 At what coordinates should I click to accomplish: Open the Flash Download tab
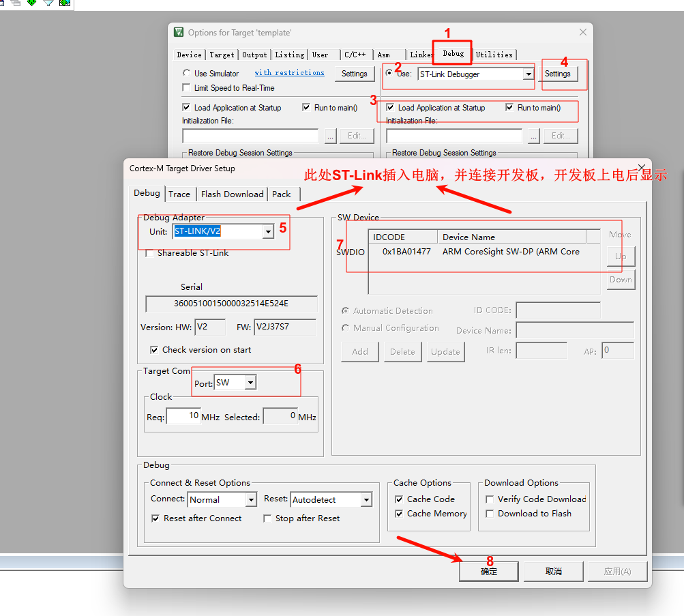pos(232,194)
